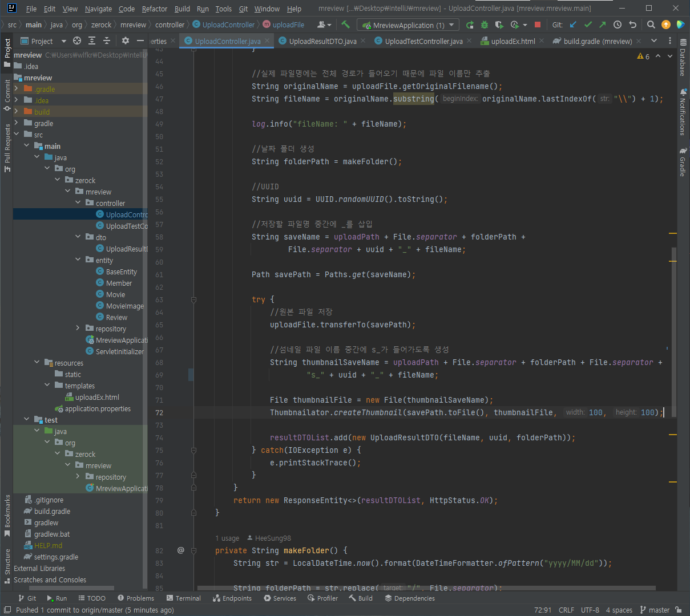690x616 pixels.
Task: Close the UploadController.java tab
Action: click(x=268, y=41)
